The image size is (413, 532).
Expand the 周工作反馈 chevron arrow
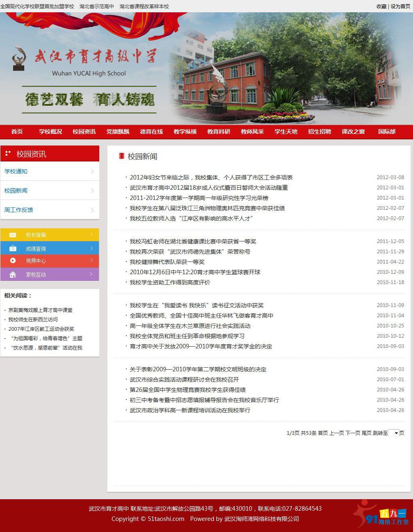pos(93,210)
